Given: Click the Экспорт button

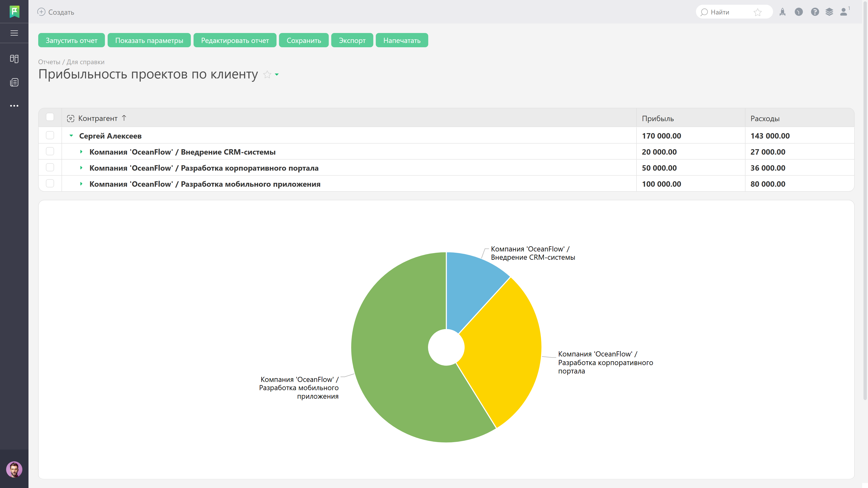Looking at the screenshot, I should click(x=352, y=40).
